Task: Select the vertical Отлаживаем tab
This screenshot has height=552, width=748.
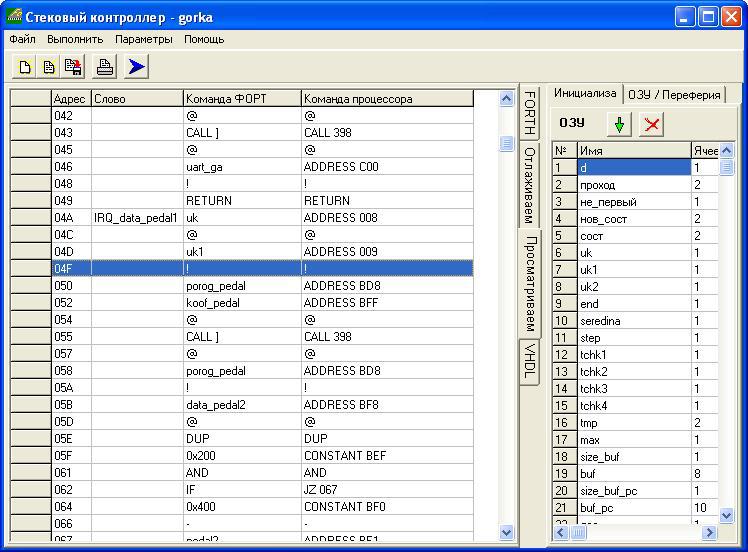Action: [530, 185]
